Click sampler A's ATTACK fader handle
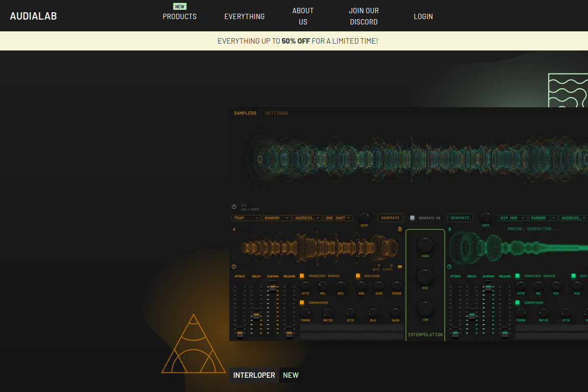The image size is (588, 392). 240,333
